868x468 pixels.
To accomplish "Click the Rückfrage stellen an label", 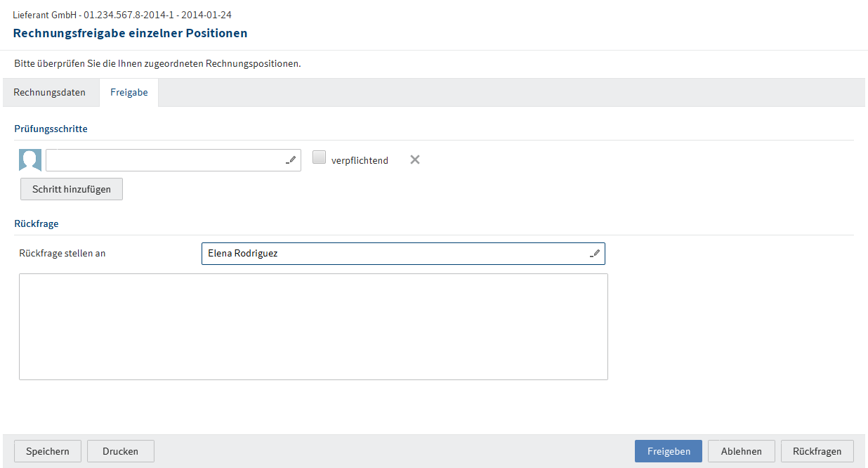I will pyautogui.click(x=63, y=253).
